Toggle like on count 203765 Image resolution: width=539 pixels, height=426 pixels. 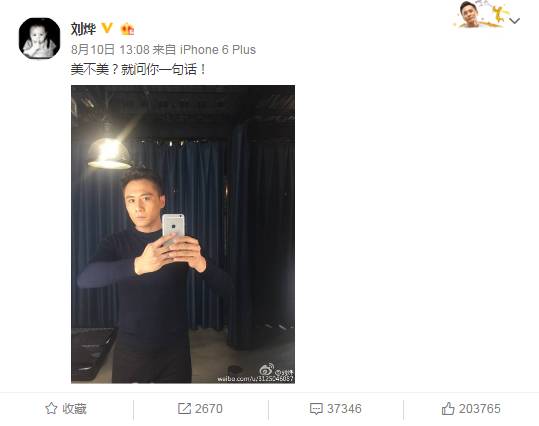pos(480,408)
